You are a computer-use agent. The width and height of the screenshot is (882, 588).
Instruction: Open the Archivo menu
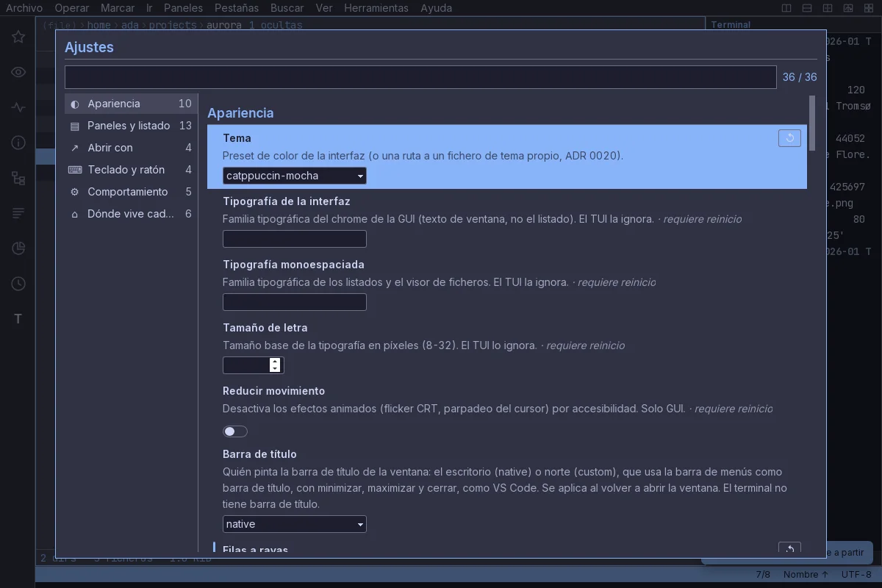pyautogui.click(x=24, y=8)
